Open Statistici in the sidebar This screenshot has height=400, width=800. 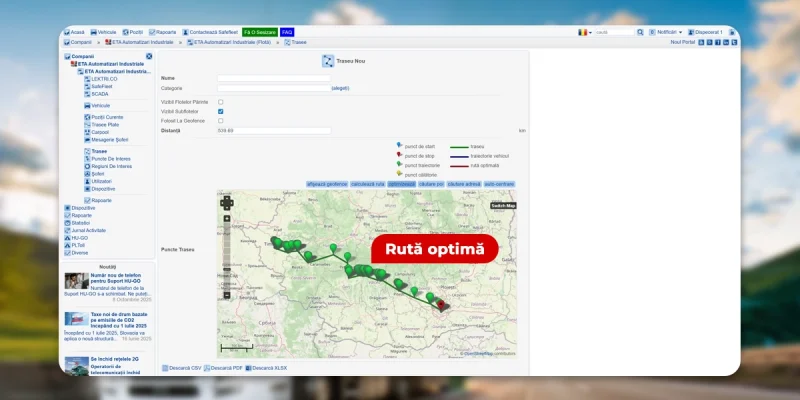click(77, 223)
